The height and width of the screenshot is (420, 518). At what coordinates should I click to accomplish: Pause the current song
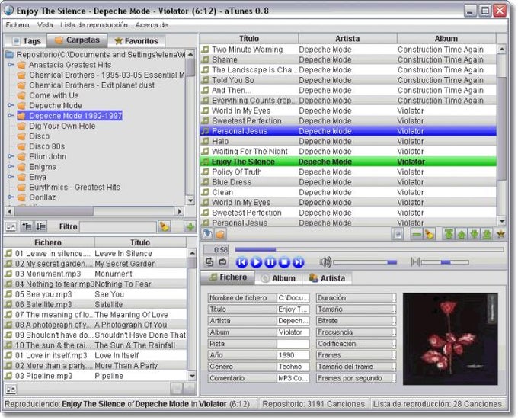click(x=270, y=262)
